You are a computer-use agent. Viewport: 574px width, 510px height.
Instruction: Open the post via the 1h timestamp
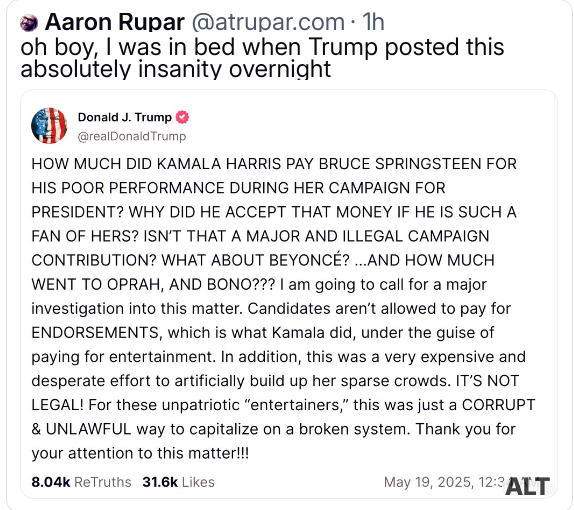[x=373, y=22]
